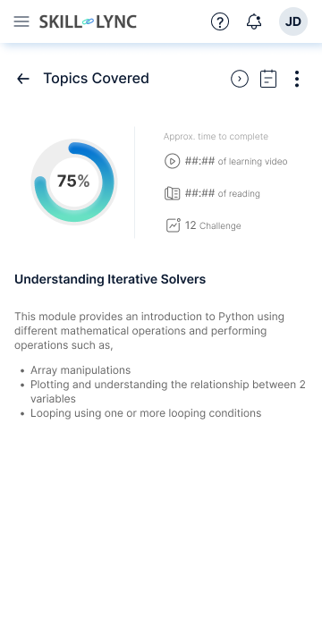
Task: Click the reading book icon
Action: 172,193
